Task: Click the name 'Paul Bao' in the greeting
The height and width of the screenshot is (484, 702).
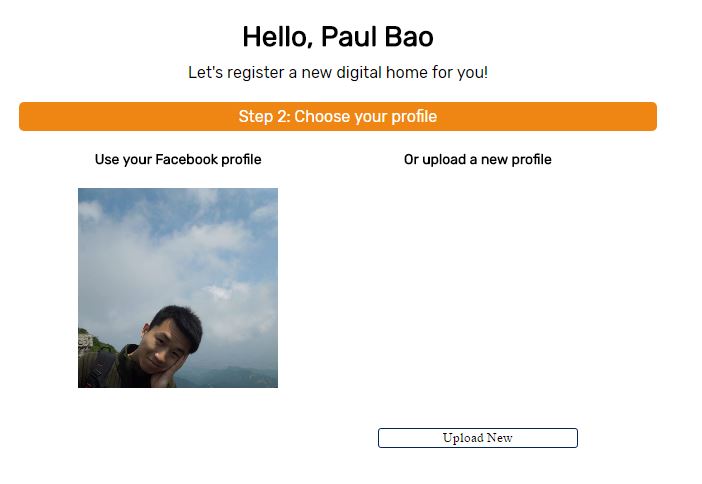Action: click(377, 37)
